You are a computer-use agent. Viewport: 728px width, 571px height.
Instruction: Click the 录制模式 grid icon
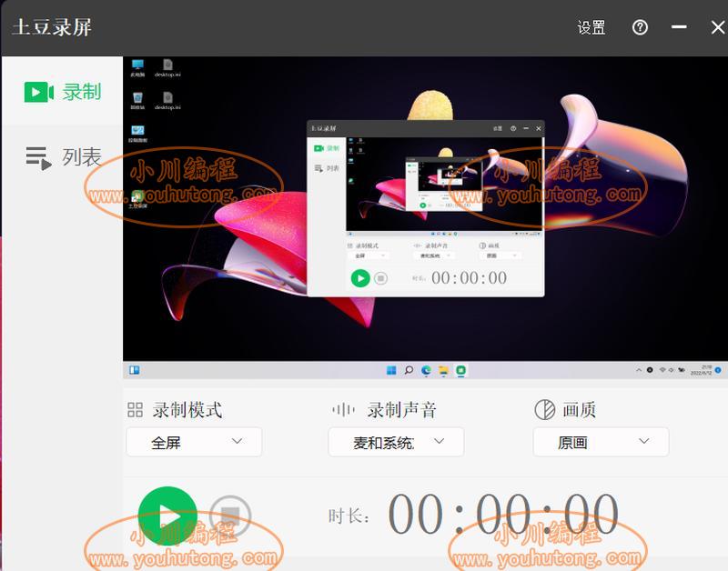click(135, 409)
